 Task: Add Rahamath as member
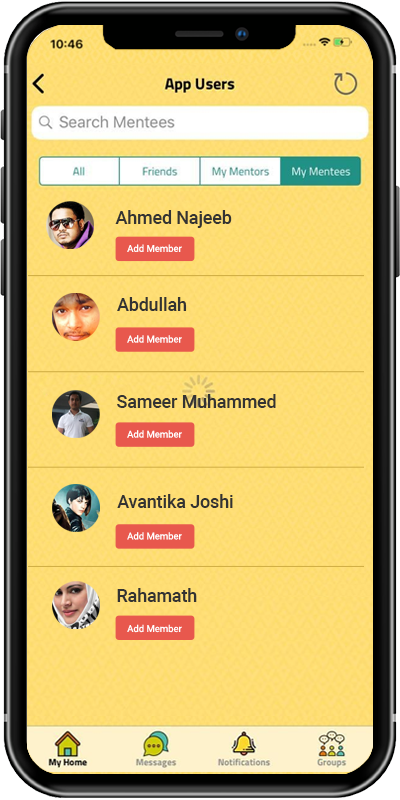pos(155,628)
